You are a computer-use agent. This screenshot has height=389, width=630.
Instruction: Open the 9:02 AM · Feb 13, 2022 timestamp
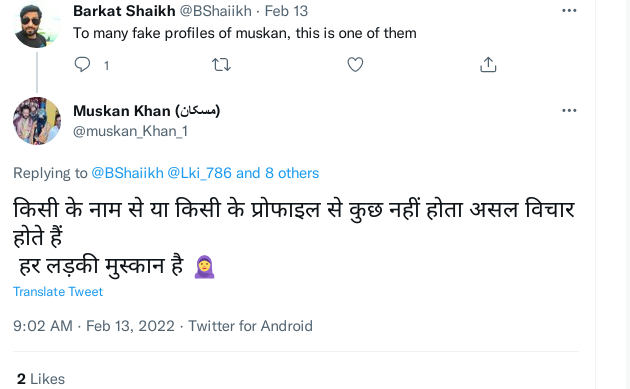pyautogui.click(x=94, y=326)
